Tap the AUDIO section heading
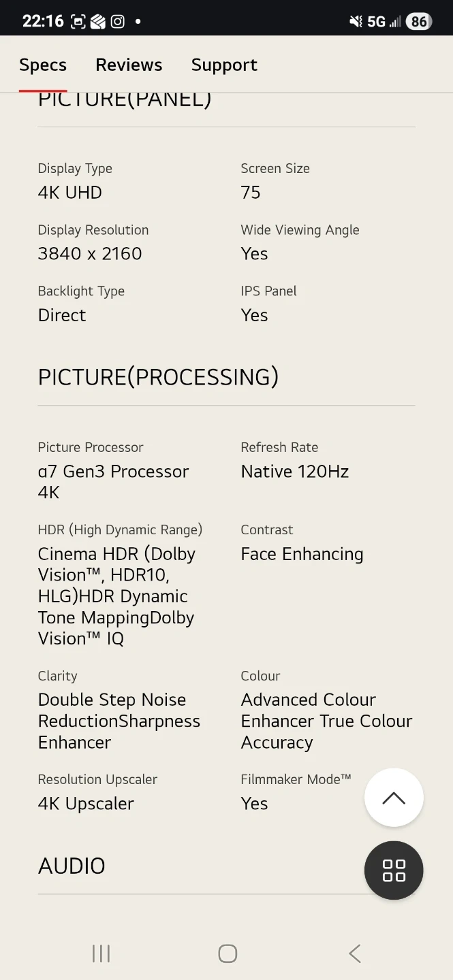Screen dimensions: 453x980 72,866
